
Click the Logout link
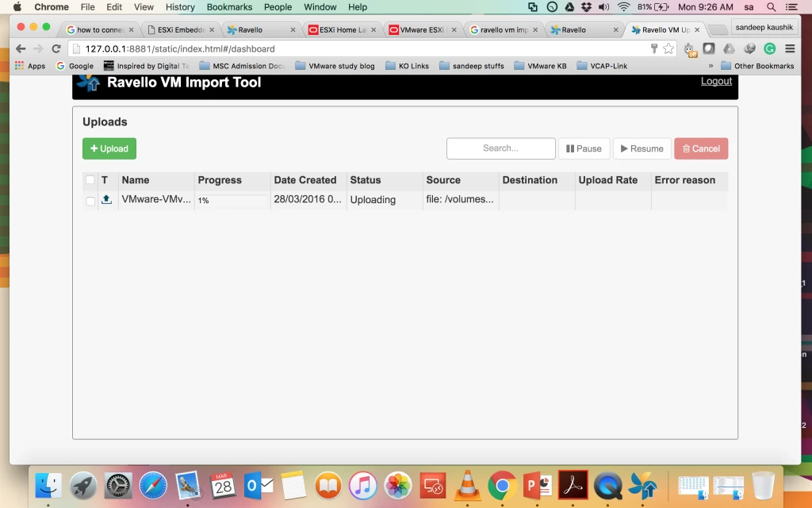tap(716, 81)
